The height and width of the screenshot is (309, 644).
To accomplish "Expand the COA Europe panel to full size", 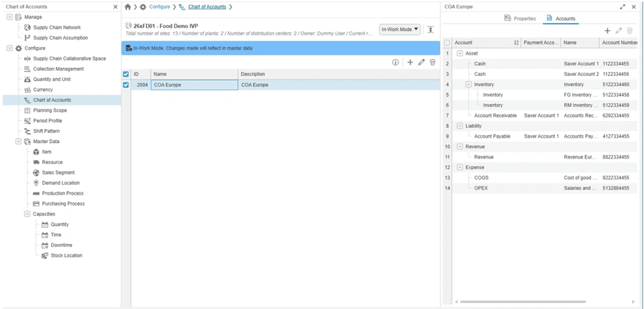I will point(623,7).
